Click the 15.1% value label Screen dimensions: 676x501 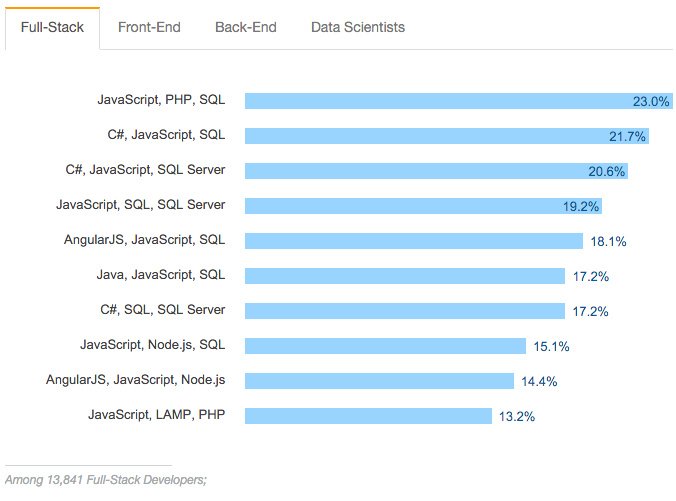(x=551, y=346)
